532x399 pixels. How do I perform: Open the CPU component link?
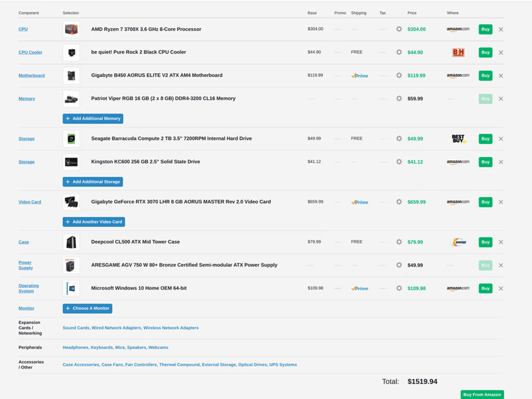tap(23, 29)
